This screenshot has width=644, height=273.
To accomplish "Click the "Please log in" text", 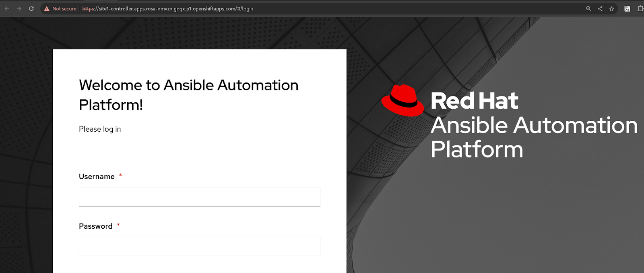I will pos(100,129).
